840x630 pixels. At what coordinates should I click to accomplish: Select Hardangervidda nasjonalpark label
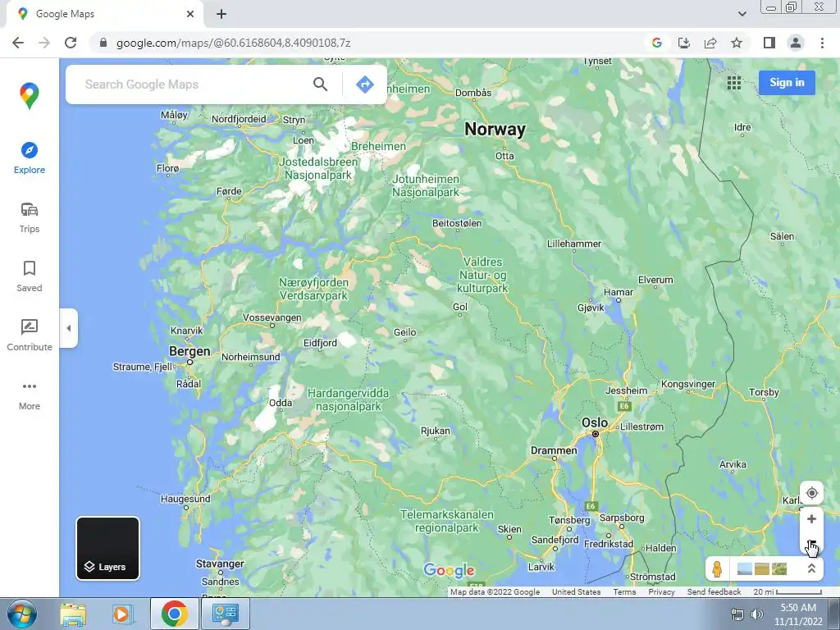[348, 399]
